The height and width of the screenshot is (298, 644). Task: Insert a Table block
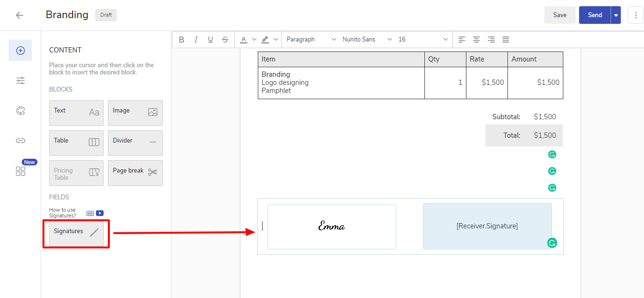point(76,143)
